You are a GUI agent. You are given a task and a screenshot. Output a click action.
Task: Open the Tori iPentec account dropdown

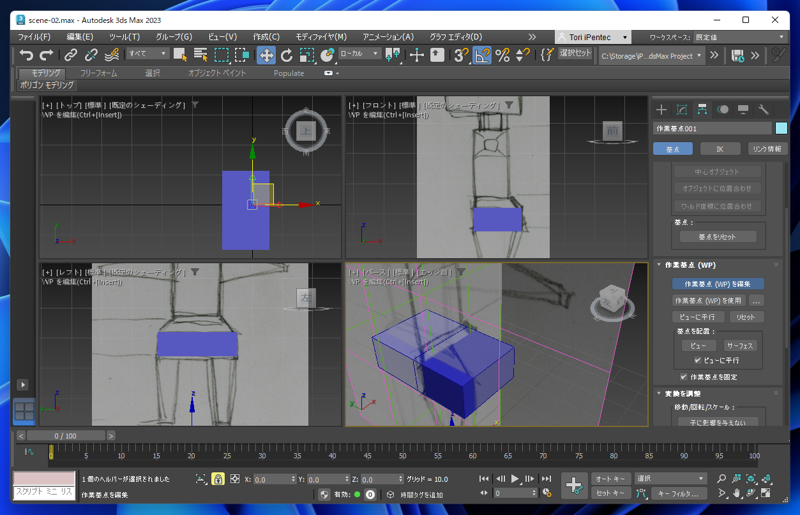pyautogui.click(x=593, y=37)
